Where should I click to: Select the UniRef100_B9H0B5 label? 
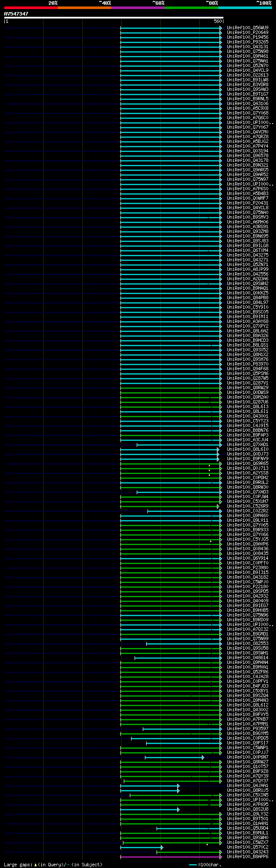(248, 610)
